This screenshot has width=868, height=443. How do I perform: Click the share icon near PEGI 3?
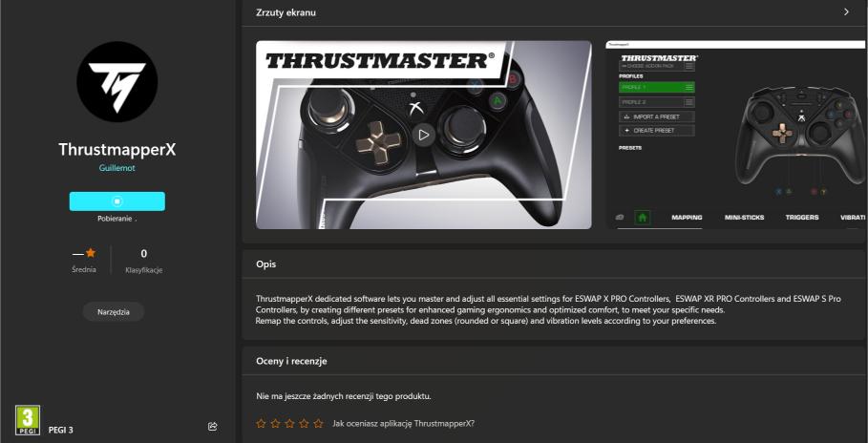coord(213,427)
